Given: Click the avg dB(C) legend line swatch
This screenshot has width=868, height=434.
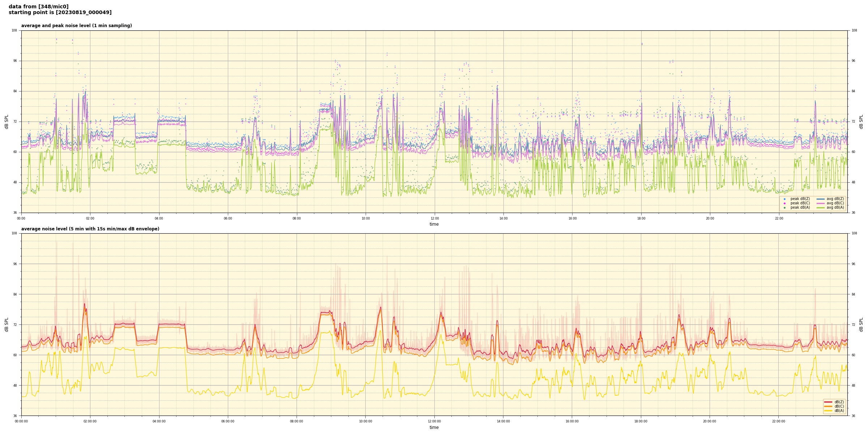Looking at the screenshot, I should pos(821,203).
